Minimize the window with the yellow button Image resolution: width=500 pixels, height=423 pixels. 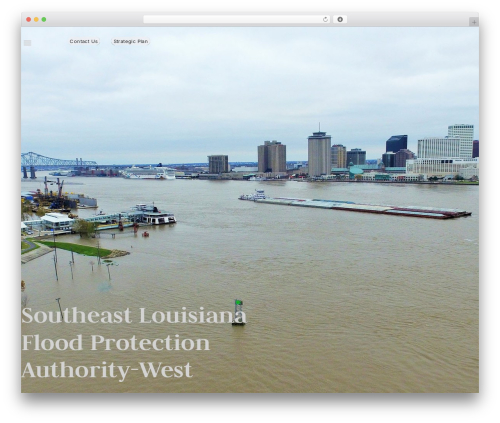tap(36, 20)
